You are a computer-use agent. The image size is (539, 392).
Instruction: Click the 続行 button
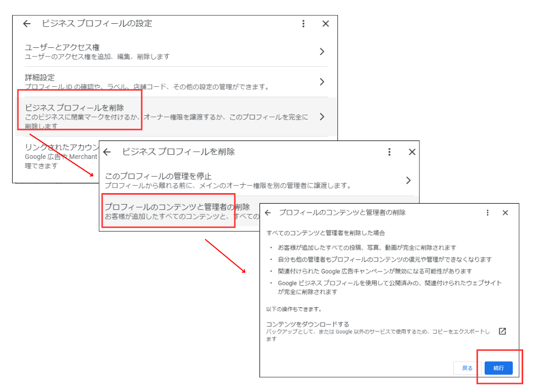[x=498, y=368]
